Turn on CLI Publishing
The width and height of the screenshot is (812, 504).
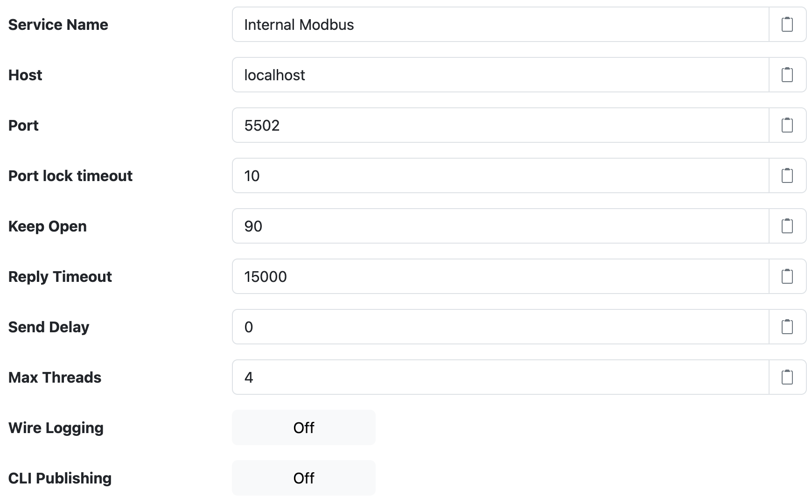click(x=303, y=478)
